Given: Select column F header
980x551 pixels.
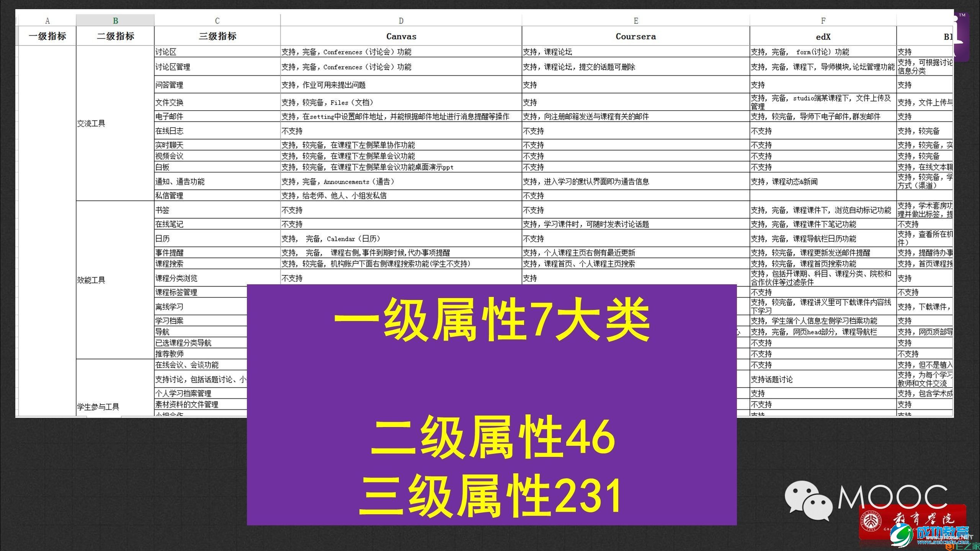Looking at the screenshot, I should [x=823, y=21].
